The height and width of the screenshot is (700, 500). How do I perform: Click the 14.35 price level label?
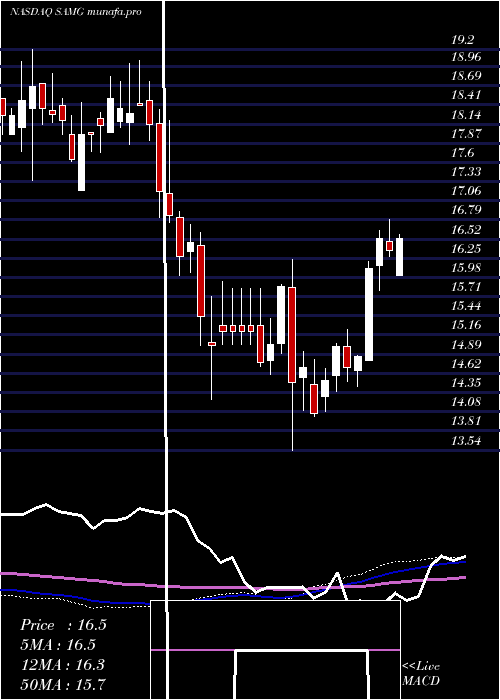pyautogui.click(x=467, y=382)
